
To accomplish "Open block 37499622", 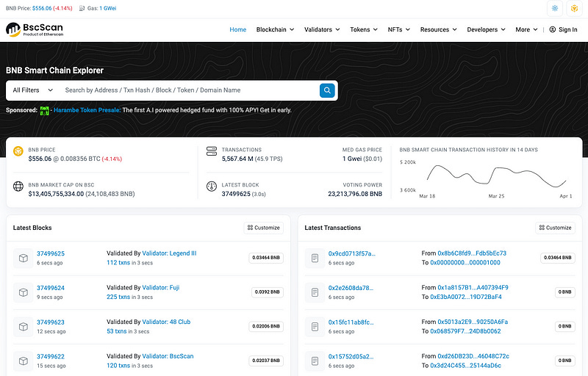I will [51, 356].
